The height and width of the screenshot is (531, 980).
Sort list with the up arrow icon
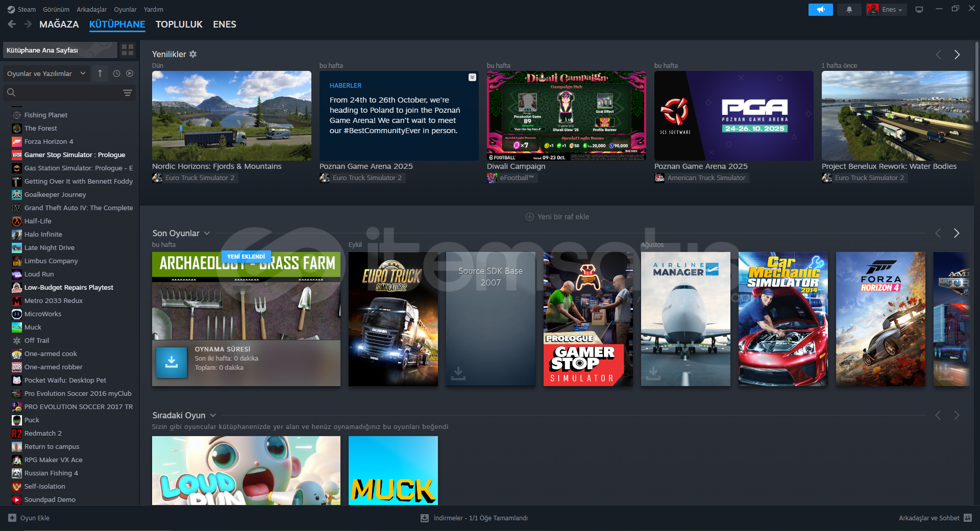100,73
